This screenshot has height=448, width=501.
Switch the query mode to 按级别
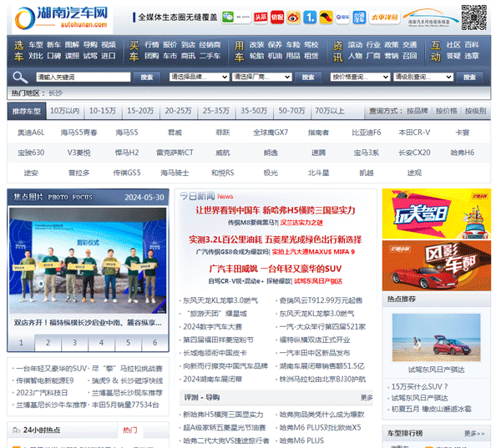[475, 111]
